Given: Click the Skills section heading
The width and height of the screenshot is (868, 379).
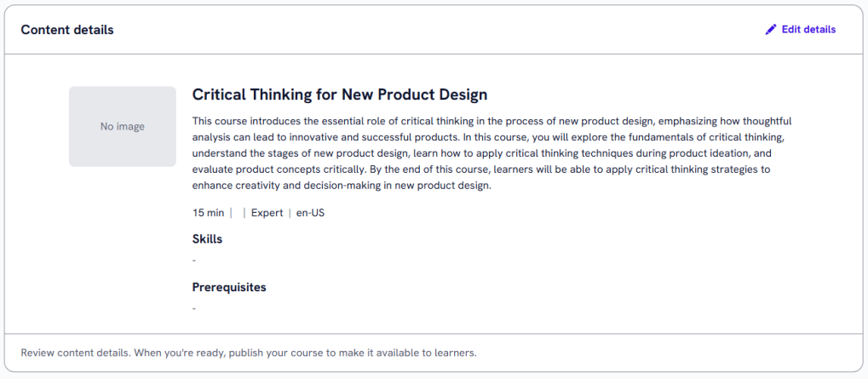Looking at the screenshot, I should click(x=207, y=239).
